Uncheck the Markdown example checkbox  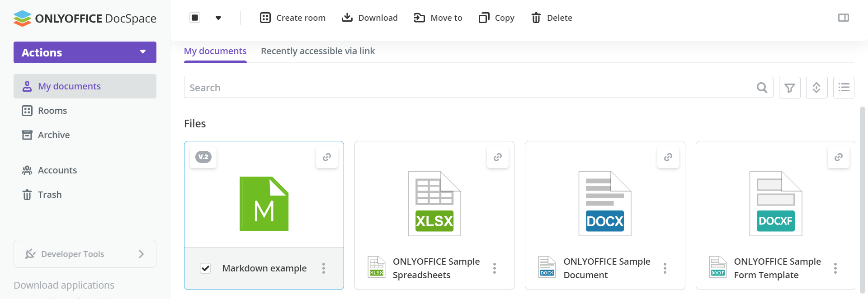tap(205, 268)
